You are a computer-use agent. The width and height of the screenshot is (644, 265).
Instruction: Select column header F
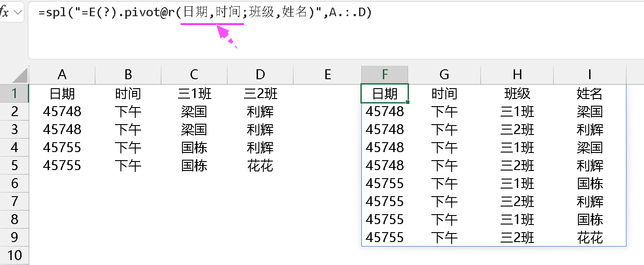(x=385, y=74)
